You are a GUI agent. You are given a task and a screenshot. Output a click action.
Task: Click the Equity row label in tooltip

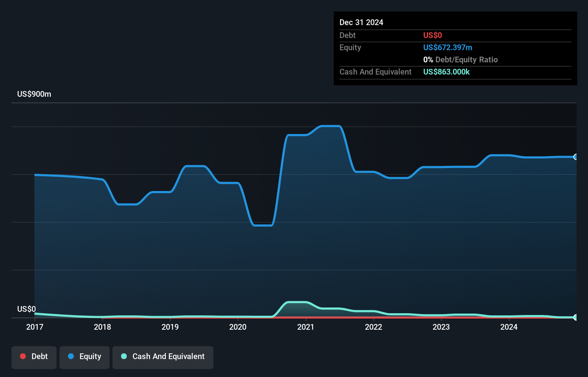coord(350,47)
